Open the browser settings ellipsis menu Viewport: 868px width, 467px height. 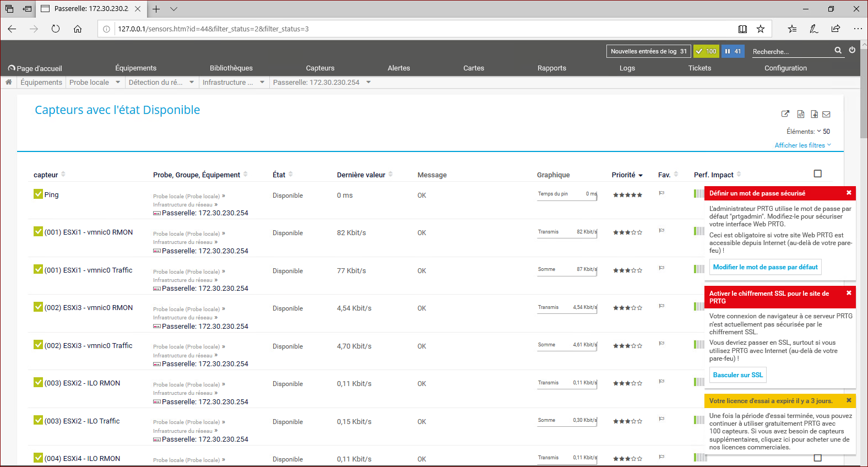(x=858, y=29)
